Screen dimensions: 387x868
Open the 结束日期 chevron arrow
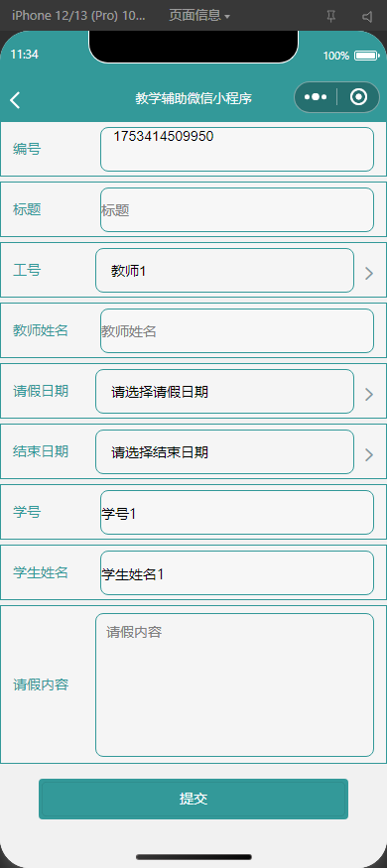[x=369, y=455]
